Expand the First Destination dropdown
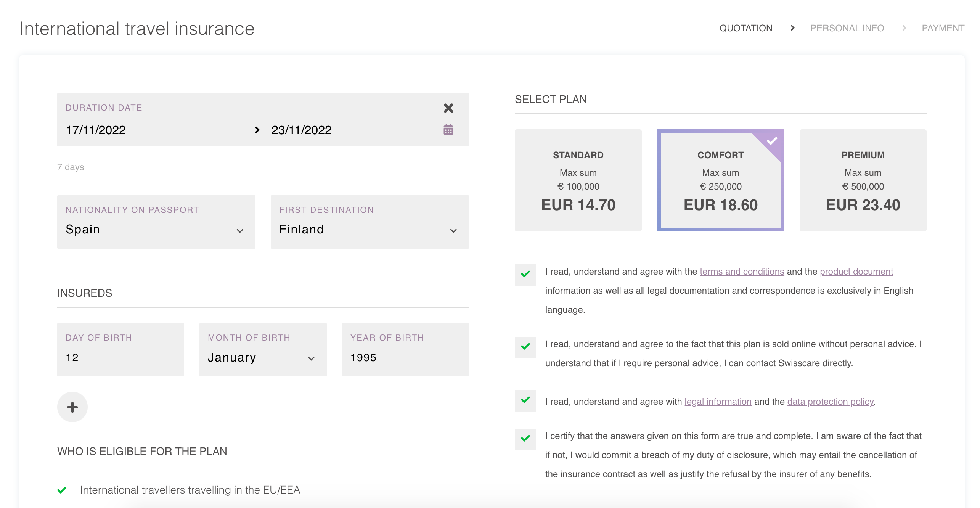This screenshot has width=980, height=508. pos(370,229)
